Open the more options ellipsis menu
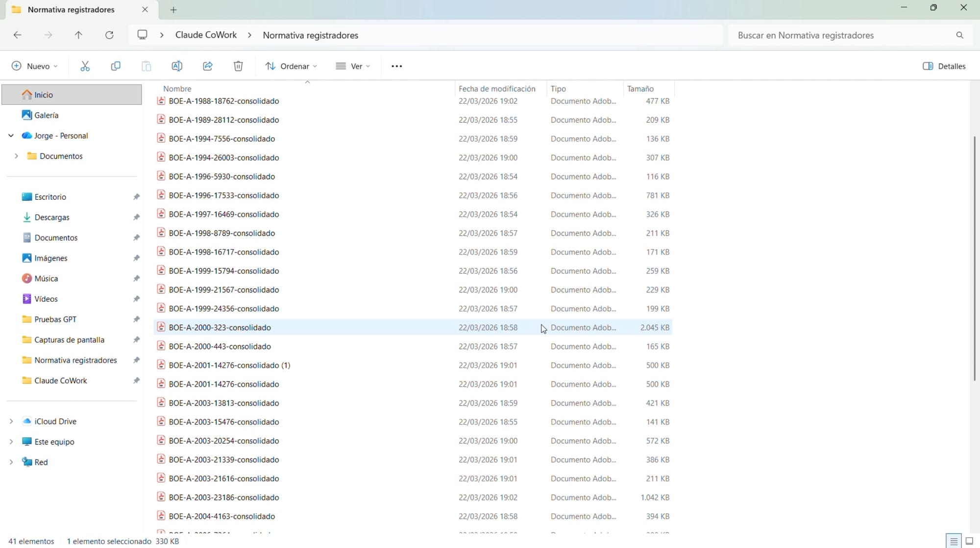This screenshot has height=548, width=980. [396, 66]
